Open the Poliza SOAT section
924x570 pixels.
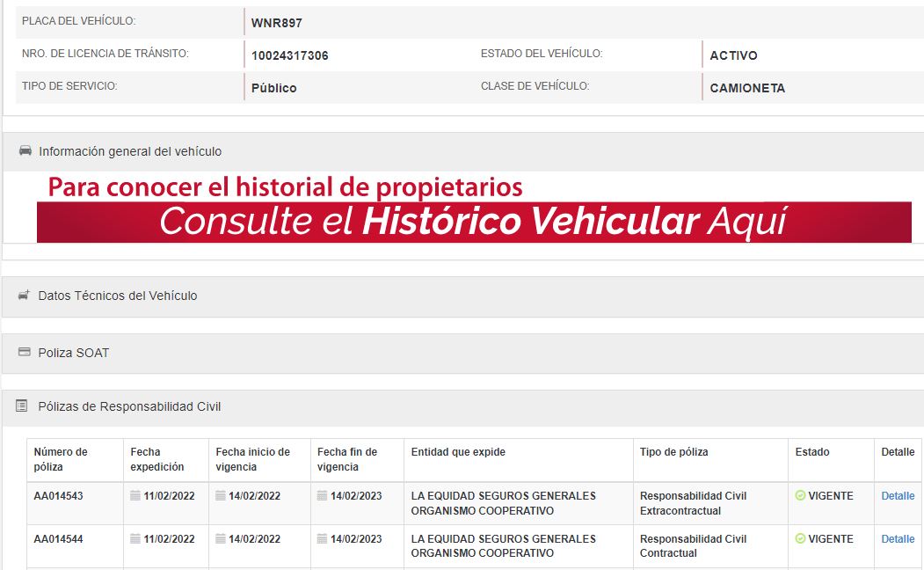(74, 353)
